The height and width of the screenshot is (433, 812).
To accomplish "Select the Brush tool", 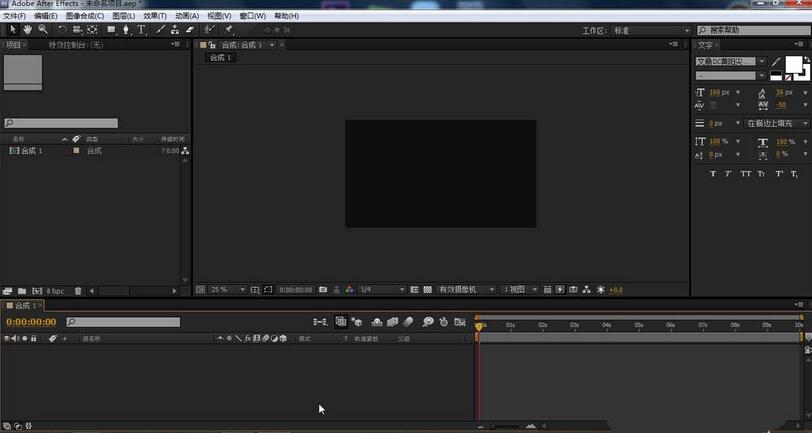I will point(160,30).
